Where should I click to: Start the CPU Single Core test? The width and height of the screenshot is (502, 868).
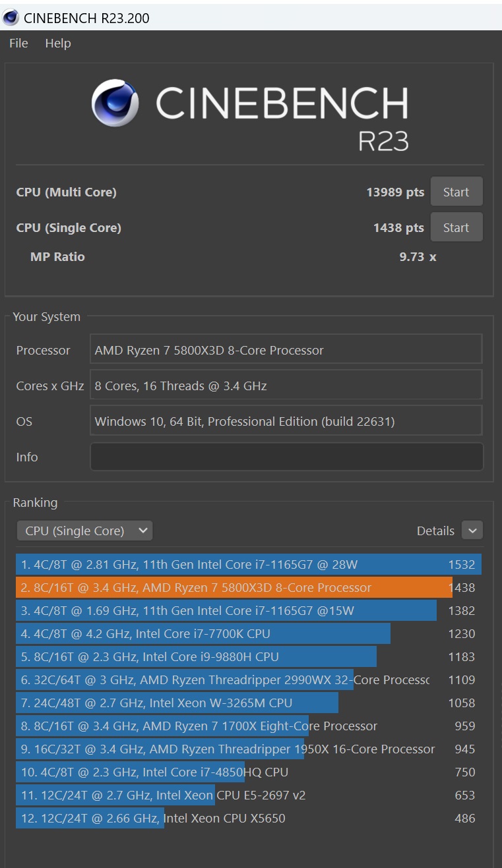tap(456, 227)
